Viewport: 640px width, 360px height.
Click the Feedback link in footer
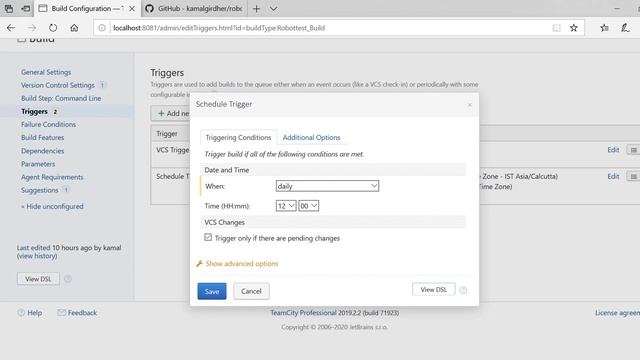click(82, 313)
